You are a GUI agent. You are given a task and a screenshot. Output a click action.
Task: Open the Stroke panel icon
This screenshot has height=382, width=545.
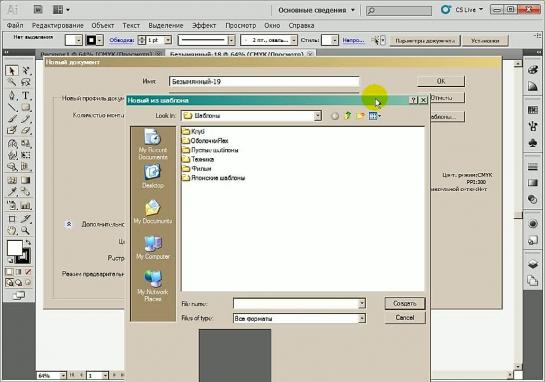point(532,167)
